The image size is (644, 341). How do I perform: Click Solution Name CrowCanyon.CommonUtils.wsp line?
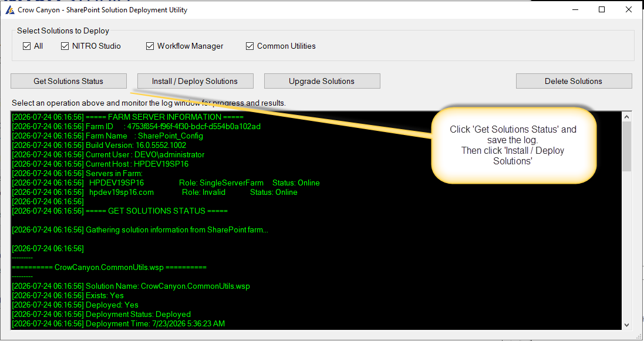[x=130, y=286]
